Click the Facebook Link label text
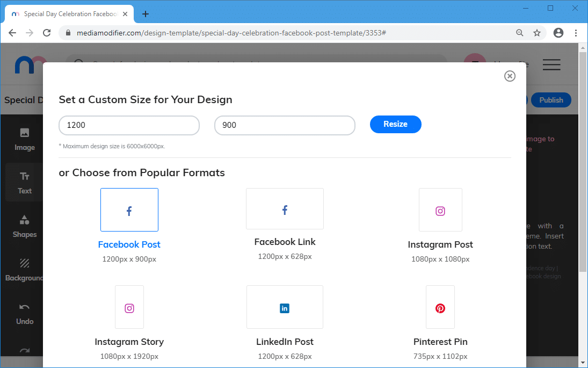 285,242
